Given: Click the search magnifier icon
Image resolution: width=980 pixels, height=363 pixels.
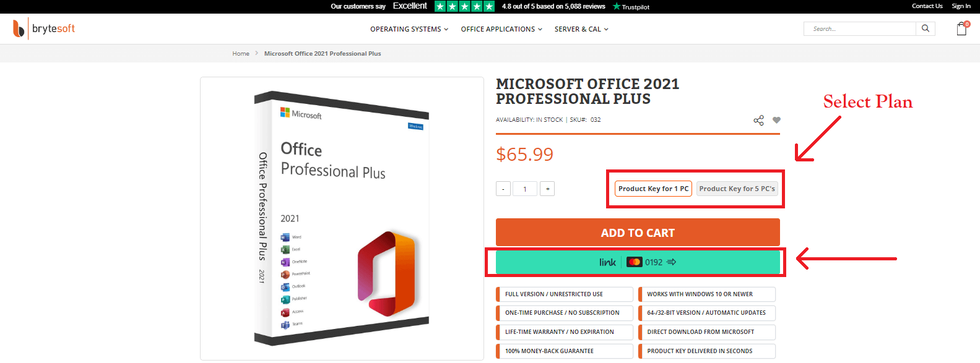Looking at the screenshot, I should click(926, 28).
